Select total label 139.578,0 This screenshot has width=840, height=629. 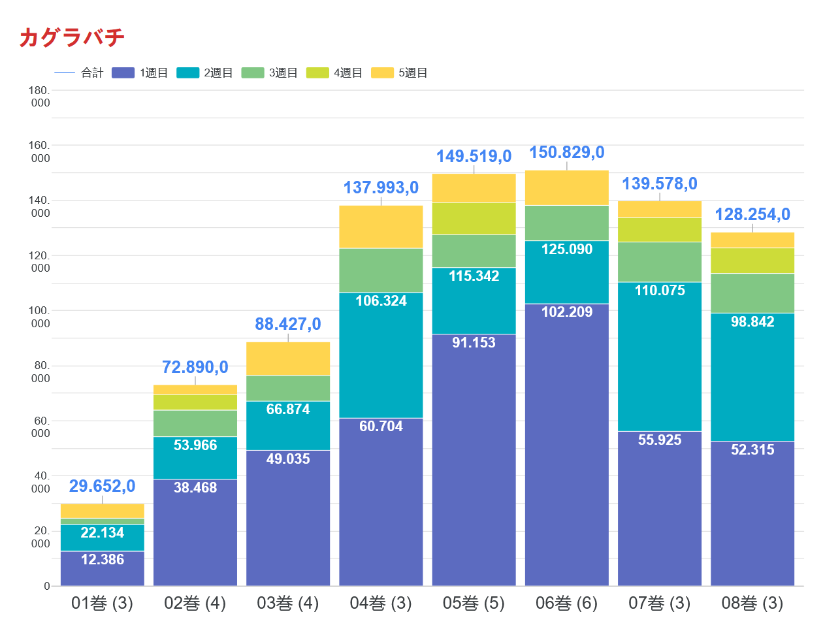tap(660, 184)
